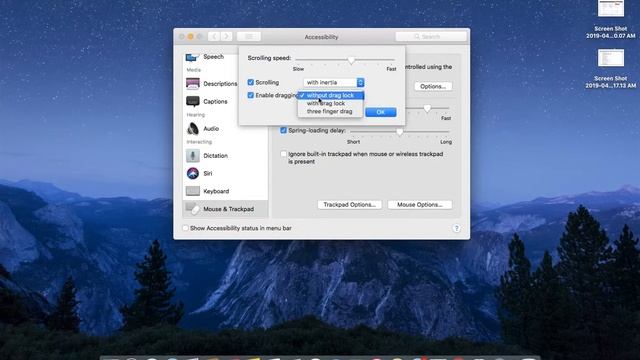The height and width of the screenshot is (360, 640).
Task: Open help with the question mark button
Action: tap(456, 229)
